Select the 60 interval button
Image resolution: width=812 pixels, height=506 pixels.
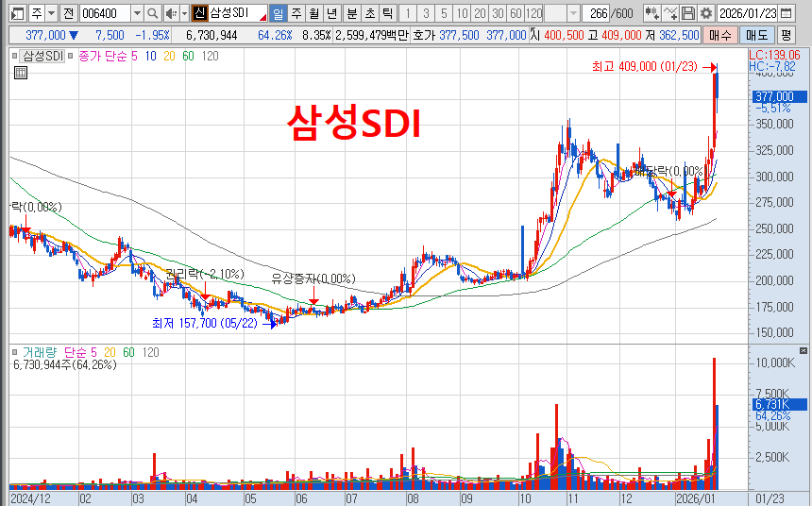tap(516, 13)
